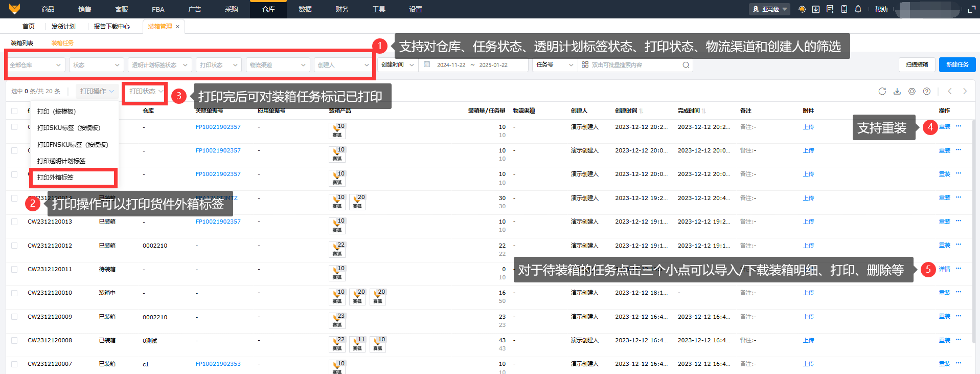
Task: Click the 扫描装箱 button
Action: 917,64
